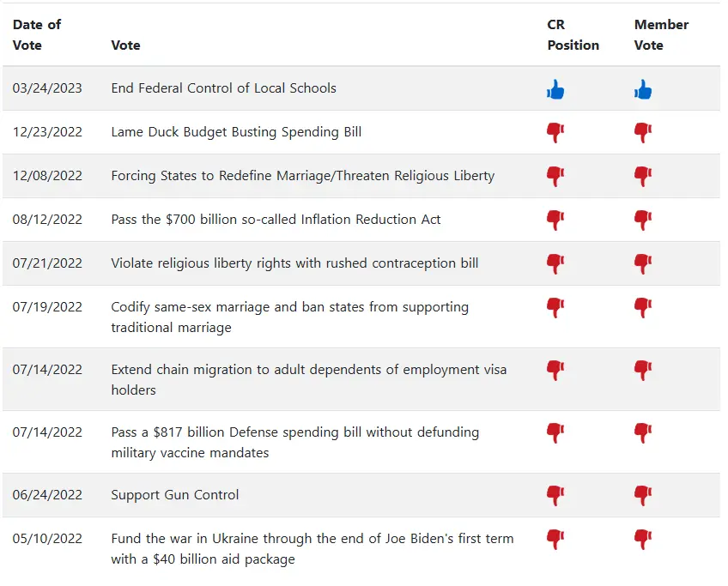728x586 pixels.
Task: Click CR Position thumbs-down for contraception bill row
Action: pos(555,263)
